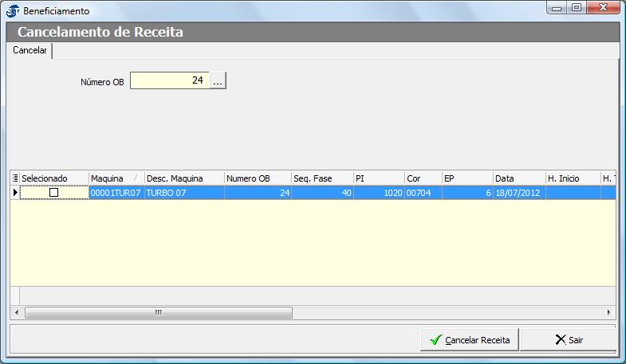Click the grid column selector icon
Viewport: 626px width, 364px height.
15,178
